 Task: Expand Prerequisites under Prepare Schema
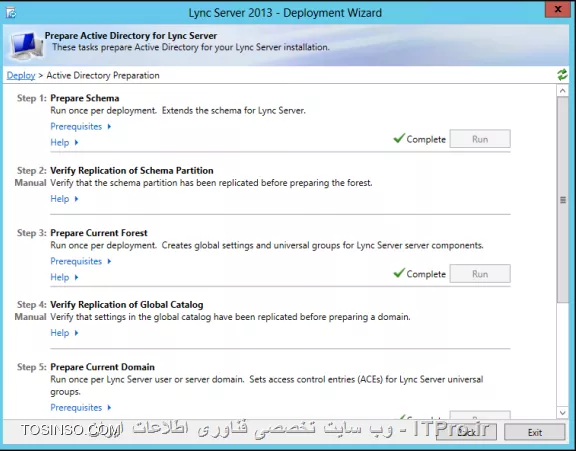pos(80,126)
